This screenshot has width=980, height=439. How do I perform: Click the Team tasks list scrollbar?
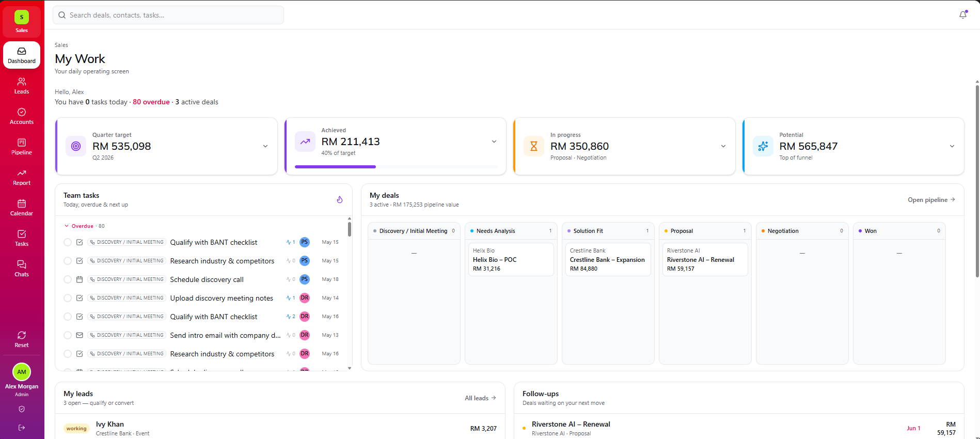pos(350,229)
